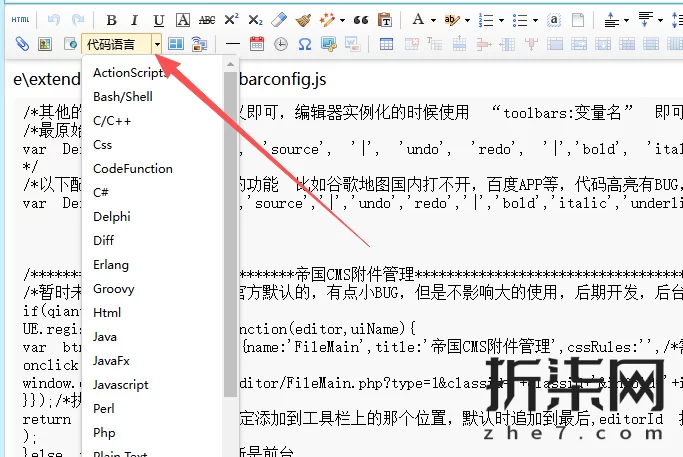This screenshot has width=683, height=457.
Task: Open the special characters omega icon
Action: tap(305, 44)
